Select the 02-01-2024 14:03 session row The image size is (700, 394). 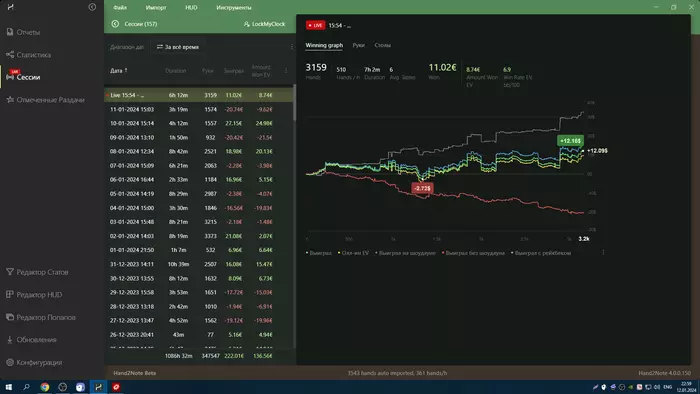pyautogui.click(x=199, y=236)
